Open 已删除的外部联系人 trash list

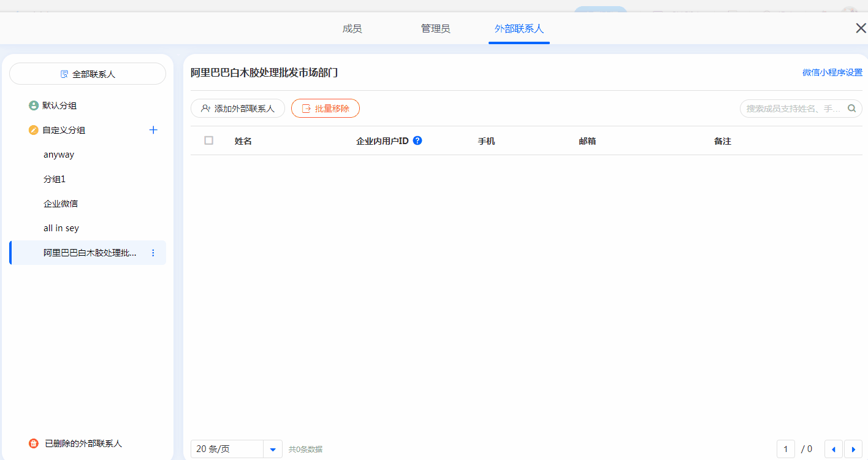tap(83, 443)
